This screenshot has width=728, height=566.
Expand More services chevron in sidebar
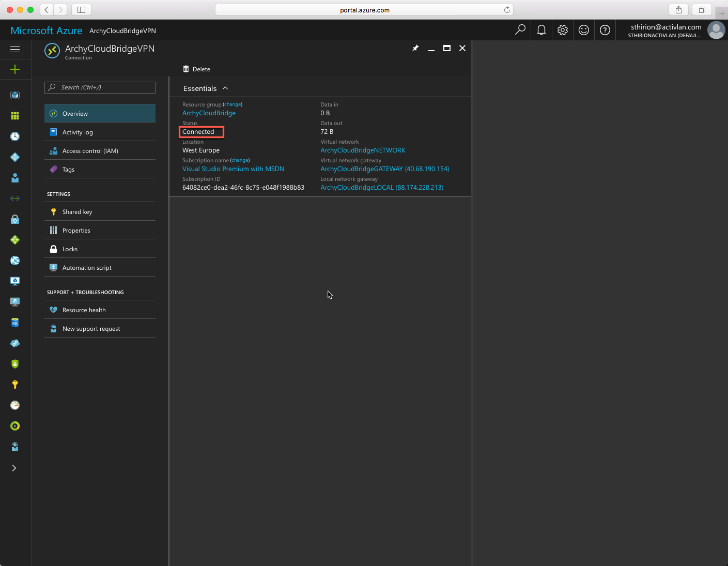[x=14, y=468]
